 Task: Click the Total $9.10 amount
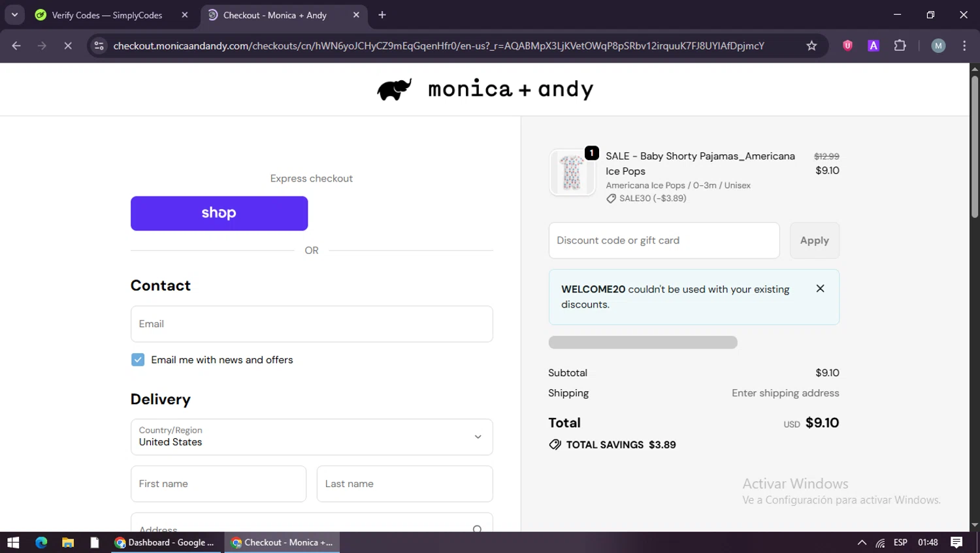[822, 423]
